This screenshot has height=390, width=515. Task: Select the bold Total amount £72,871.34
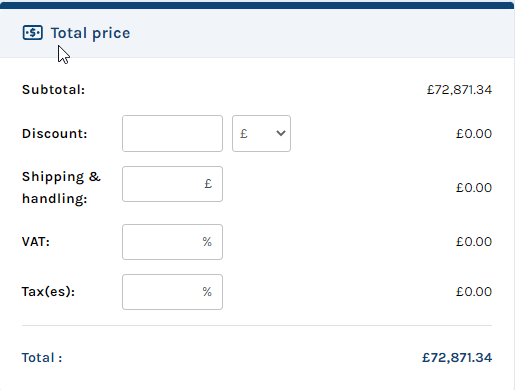(457, 358)
